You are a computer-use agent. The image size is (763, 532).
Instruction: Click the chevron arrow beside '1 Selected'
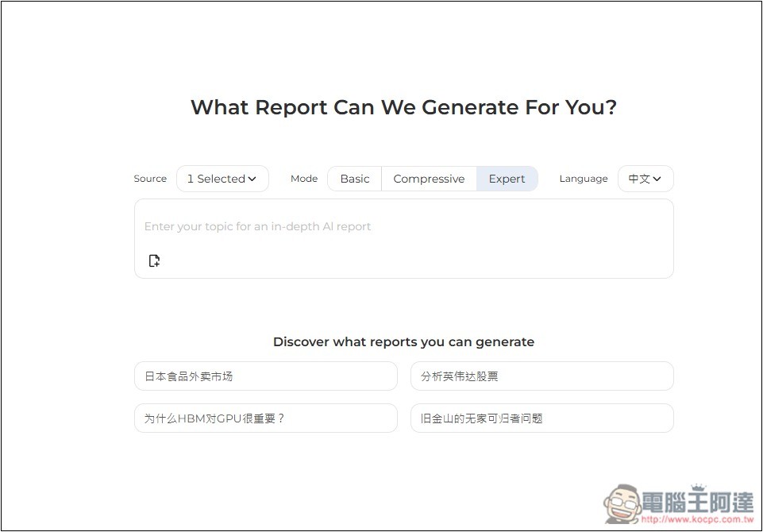tap(252, 179)
